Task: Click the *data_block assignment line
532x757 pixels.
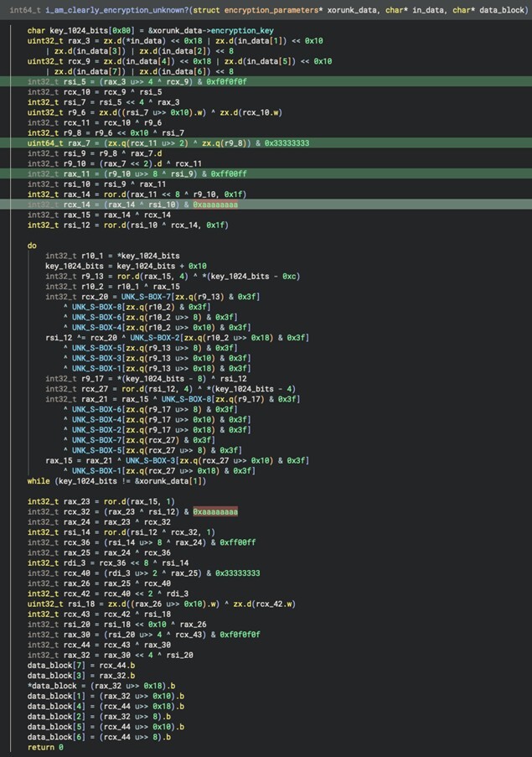Action: pos(101,686)
